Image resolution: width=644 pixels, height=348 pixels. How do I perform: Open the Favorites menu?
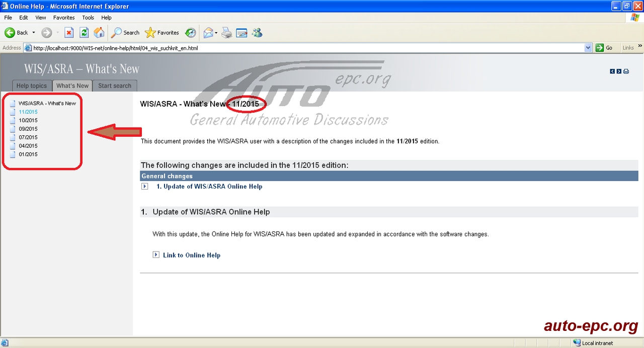(64, 18)
